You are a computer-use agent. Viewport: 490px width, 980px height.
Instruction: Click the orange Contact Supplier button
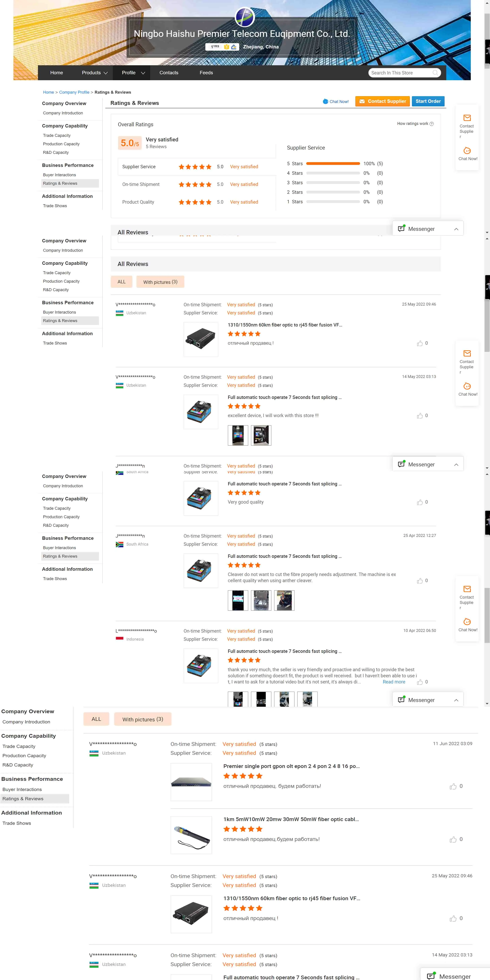(382, 101)
